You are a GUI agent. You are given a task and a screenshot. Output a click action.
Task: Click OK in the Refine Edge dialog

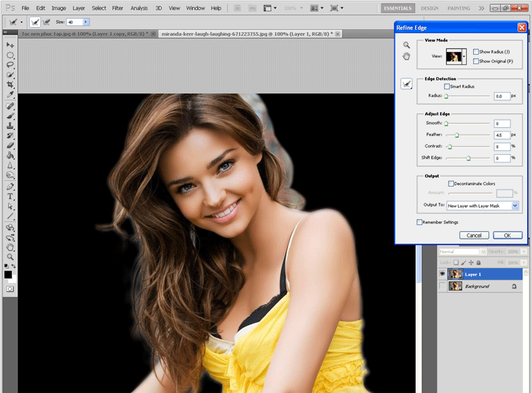pos(507,235)
